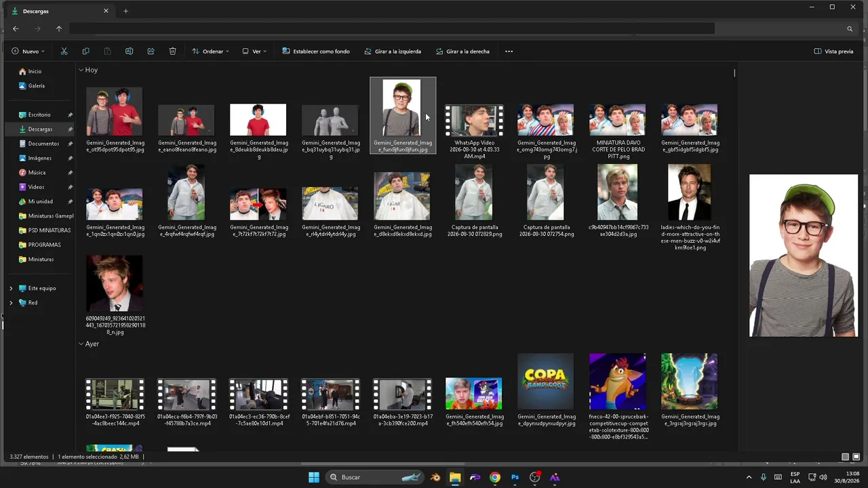This screenshot has height=488, width=868.
Task: Click the Copy icon in the toolbar
Action: click(85, 51)
